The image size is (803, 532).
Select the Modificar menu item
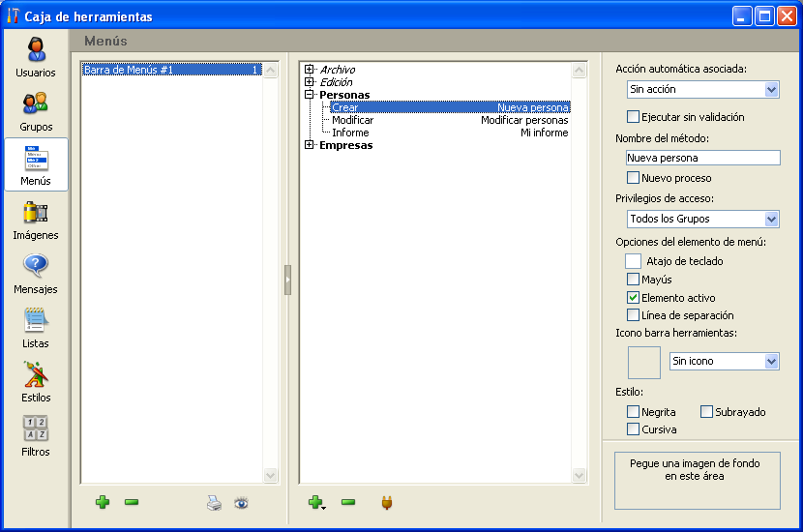pyautogui.click(x=352, y=120)
